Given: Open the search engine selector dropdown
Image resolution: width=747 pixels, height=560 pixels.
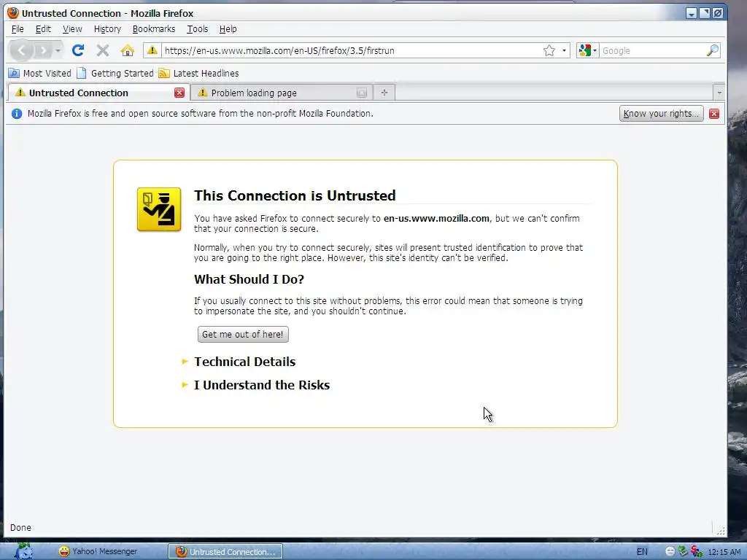Looking at the screenshot, I should click(x=587, y=50).
